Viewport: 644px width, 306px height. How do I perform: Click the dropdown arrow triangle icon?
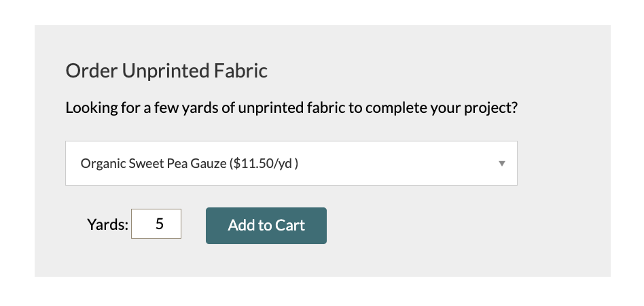click(501, 164)
